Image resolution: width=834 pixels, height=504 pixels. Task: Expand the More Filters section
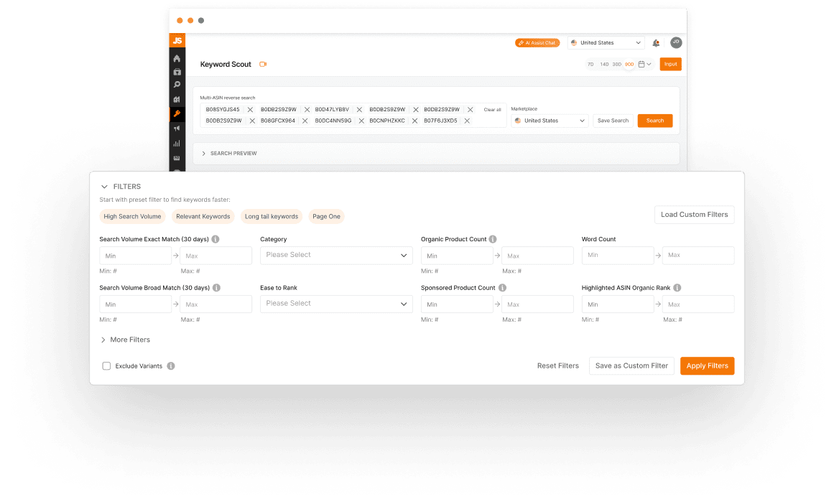click(x=126, y=340)
